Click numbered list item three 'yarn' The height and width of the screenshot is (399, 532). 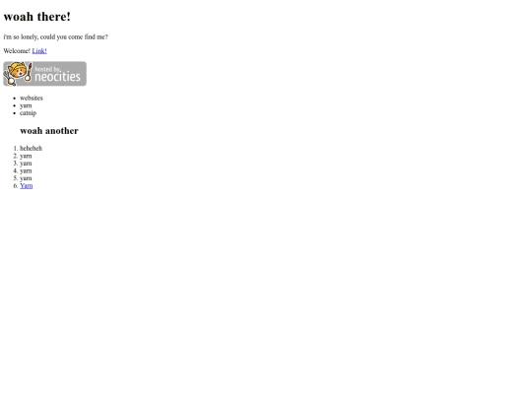tap(26, 164)
